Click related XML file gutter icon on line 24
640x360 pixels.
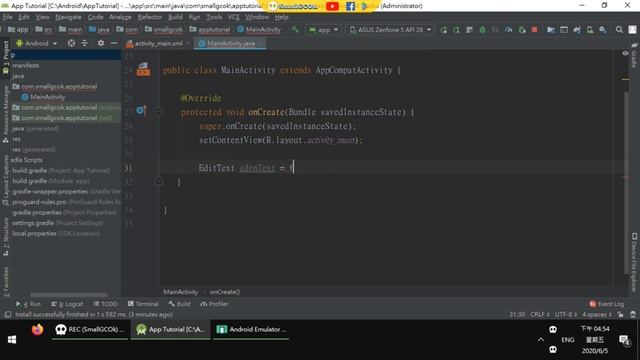(143, 69)
